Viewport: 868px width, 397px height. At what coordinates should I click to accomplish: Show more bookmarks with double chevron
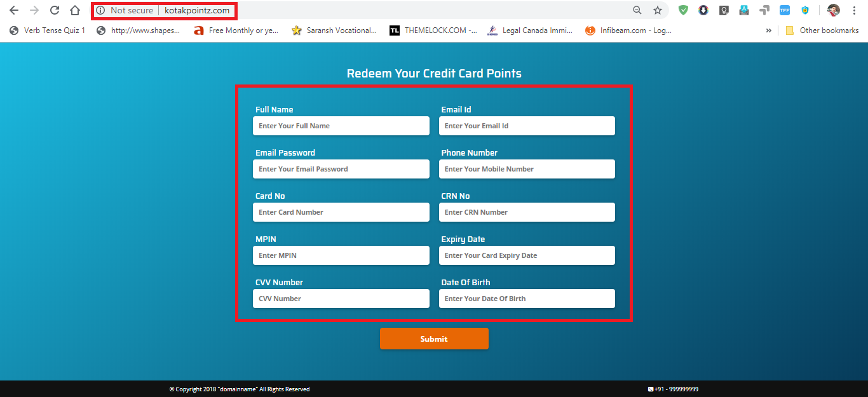point(768,30)
